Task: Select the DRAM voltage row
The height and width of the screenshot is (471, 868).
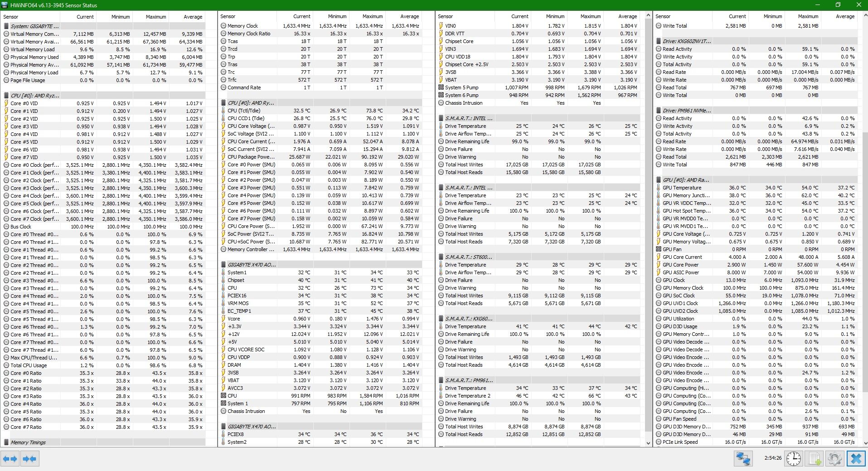Action: point(321,365)
